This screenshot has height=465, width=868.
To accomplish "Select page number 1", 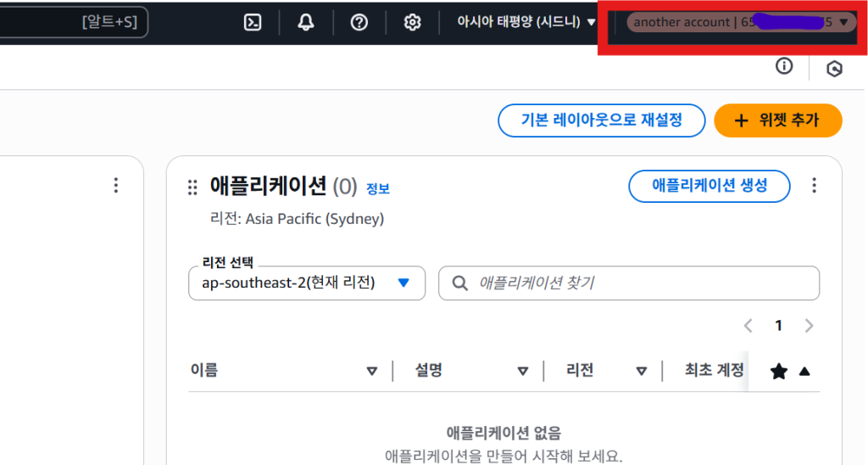I will click(778, 325).
